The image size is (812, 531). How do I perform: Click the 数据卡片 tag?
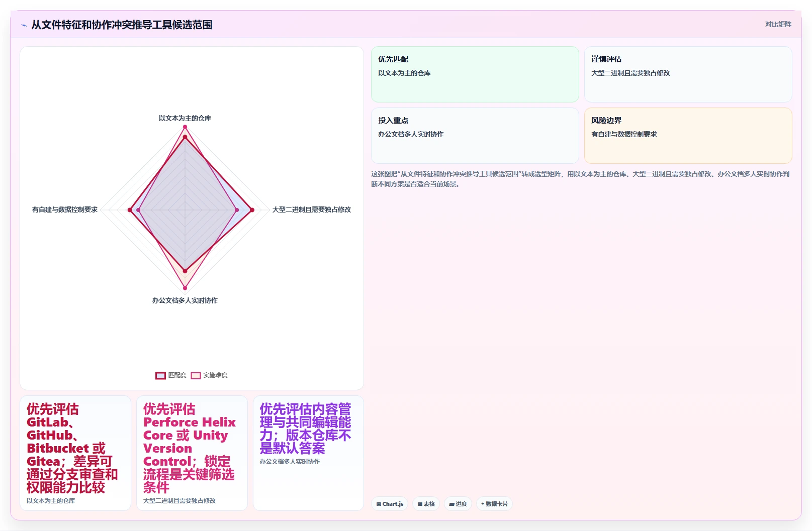pos(494,504)
